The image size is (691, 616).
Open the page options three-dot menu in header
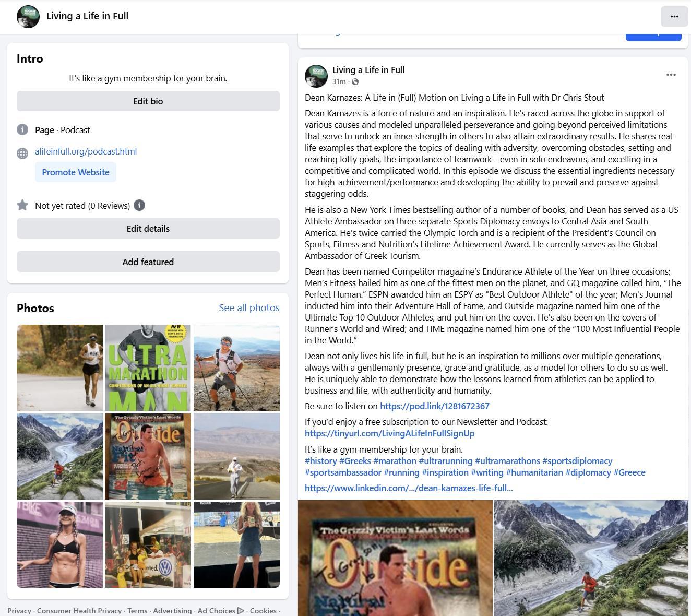(x=674, y=16)
